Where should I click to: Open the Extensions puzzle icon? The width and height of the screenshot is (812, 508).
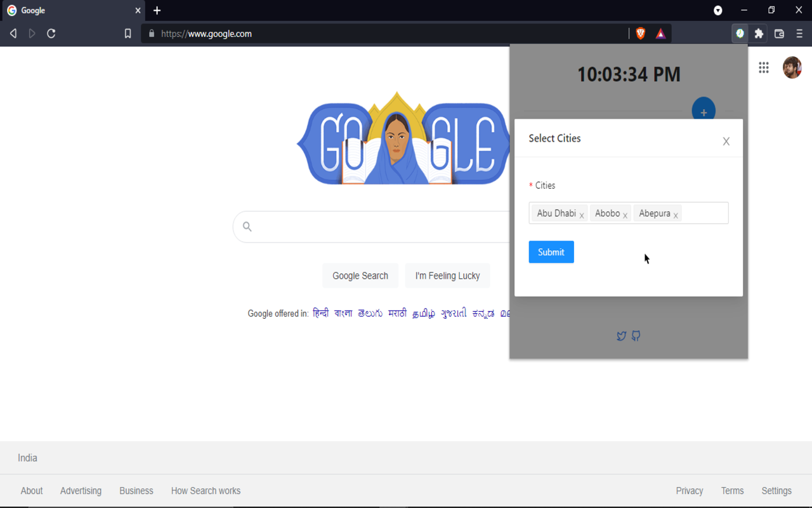coord(759,34)
